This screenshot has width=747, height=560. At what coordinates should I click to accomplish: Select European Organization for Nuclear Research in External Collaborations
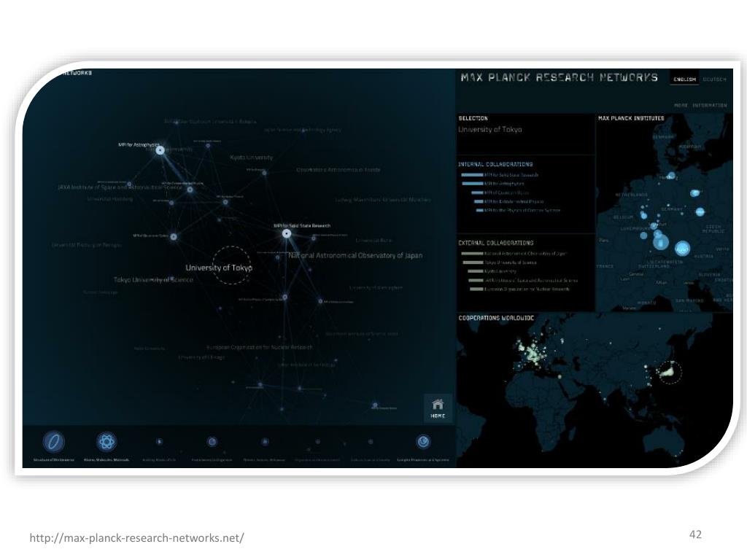(x=519, y=289)
